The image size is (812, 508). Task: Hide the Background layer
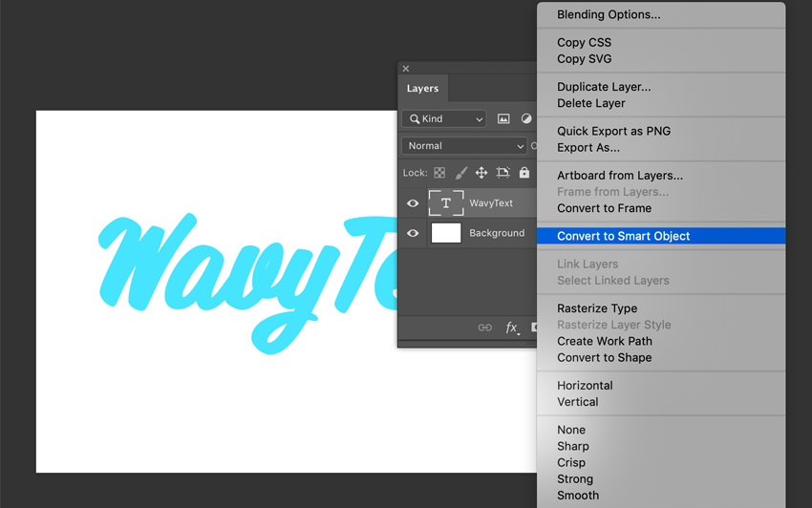pos(413,233)
